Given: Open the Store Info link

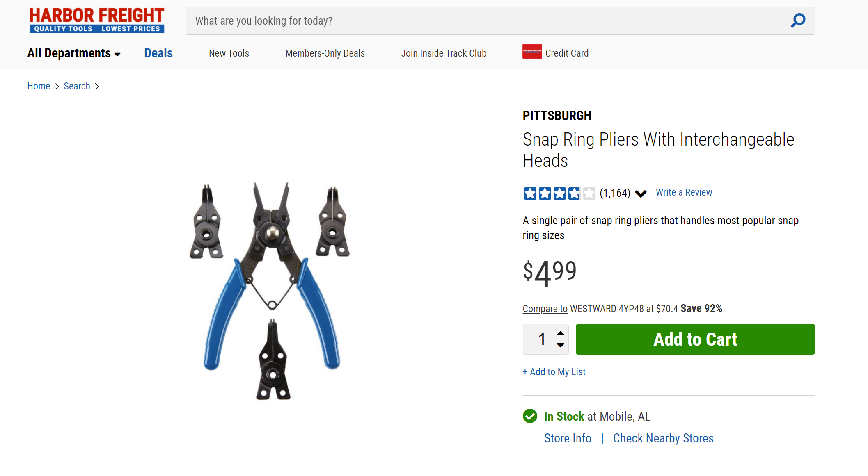Looking at the screenshot, I should coord(568,438).
